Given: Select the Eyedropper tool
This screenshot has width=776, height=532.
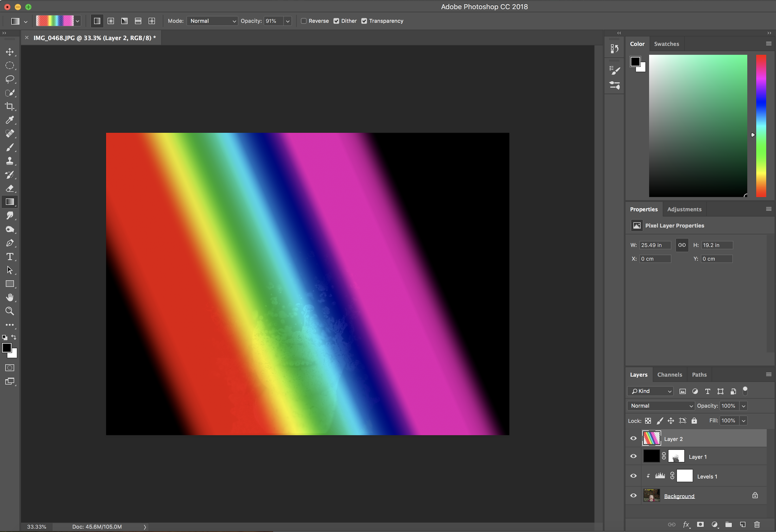Looking at the screenshot, I should 10,120.
